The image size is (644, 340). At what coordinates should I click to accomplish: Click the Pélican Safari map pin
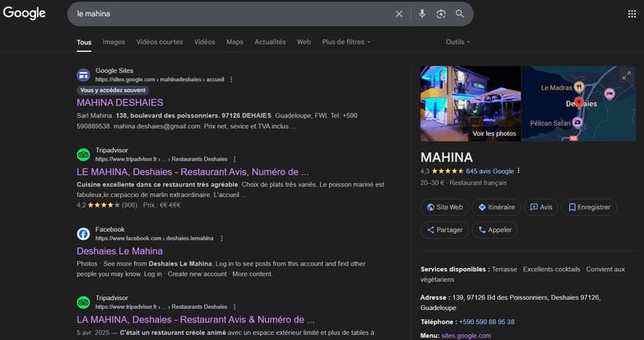578,122
